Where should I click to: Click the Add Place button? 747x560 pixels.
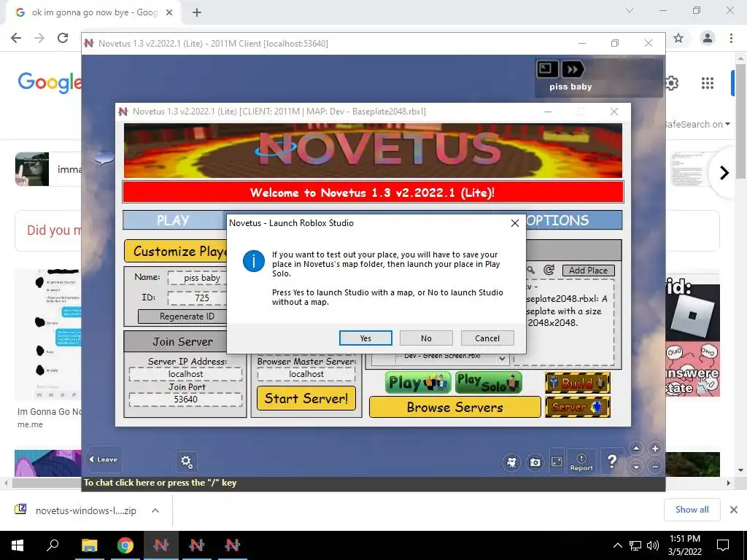point(589,270)
